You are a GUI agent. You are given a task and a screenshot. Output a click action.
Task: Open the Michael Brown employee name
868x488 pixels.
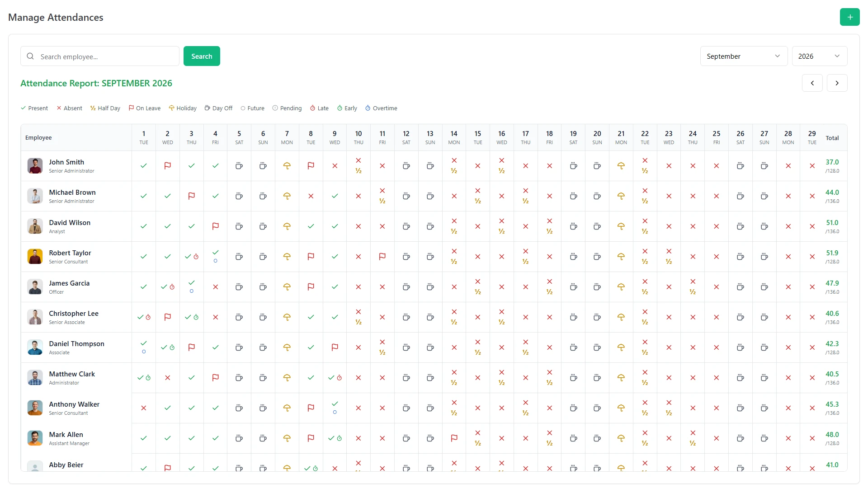pyautogui.click(x=72, y=192)
